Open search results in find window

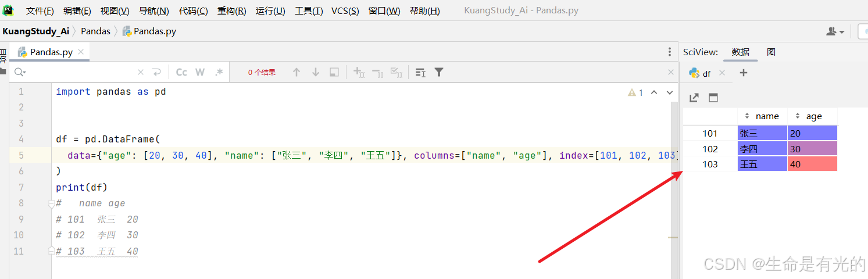(420, 72)
